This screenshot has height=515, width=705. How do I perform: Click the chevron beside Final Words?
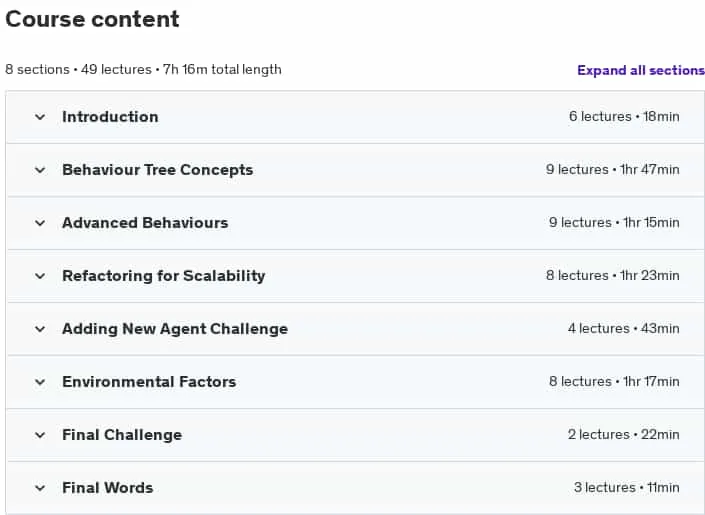40,488
